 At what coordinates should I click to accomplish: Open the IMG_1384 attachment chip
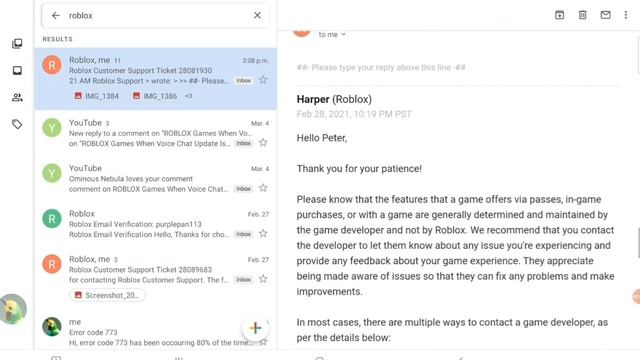tap(97, 96)
